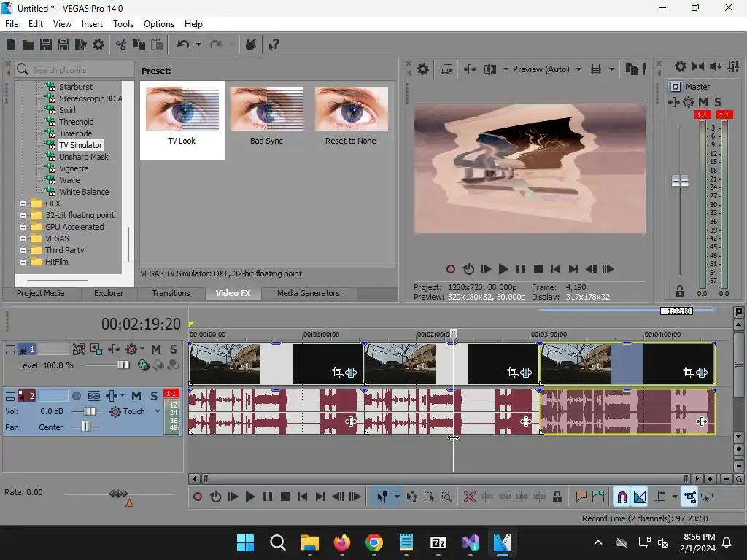The image size is (747, 560).
Task: Expand the GPU Accelerated folder
Action: point(23,227)
